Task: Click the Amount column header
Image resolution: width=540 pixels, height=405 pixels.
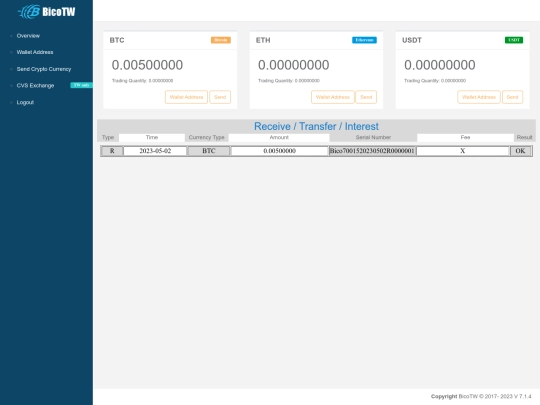Action: pyautogui.click(x=279, y=137)
